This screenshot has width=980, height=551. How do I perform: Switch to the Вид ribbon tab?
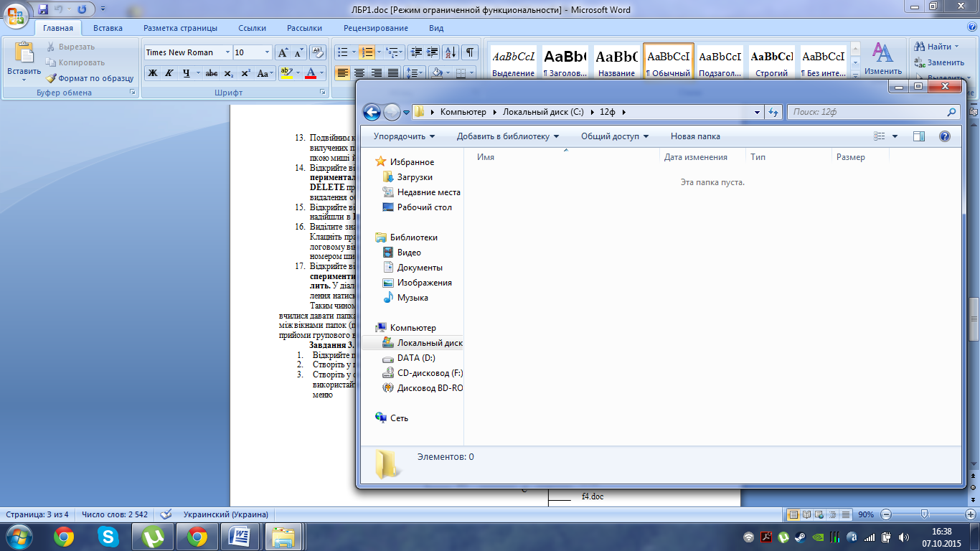(x=436, y=28)
